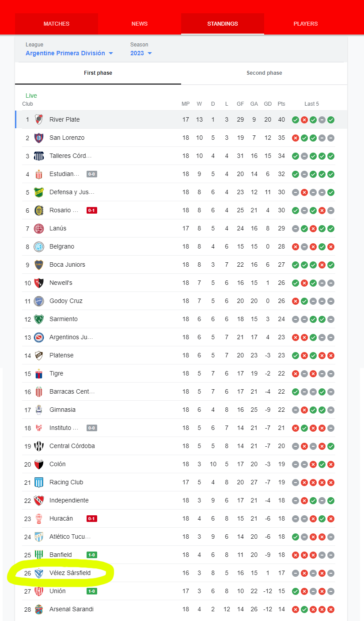Select the Second phase tab
The image size is (364, 621).
[x=264, y=73]
